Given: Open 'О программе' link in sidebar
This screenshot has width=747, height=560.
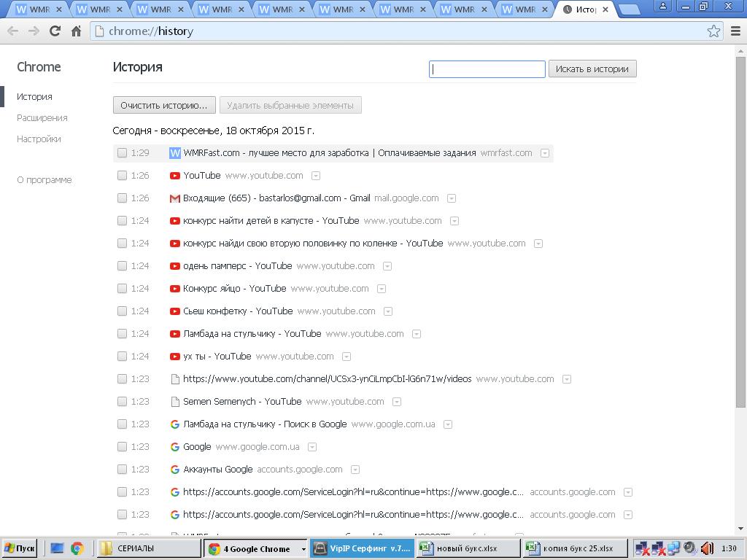Looking at the screenshot, I should [44, 180].
